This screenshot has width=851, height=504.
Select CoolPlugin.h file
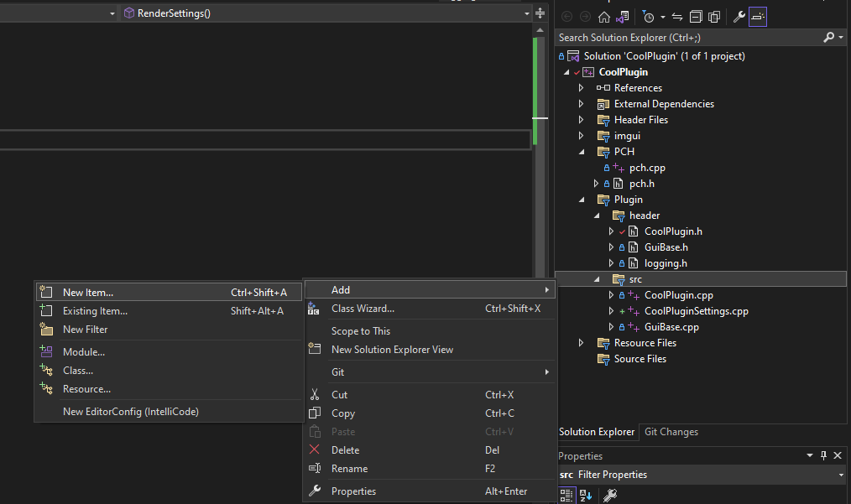click(x=673, y=231)
